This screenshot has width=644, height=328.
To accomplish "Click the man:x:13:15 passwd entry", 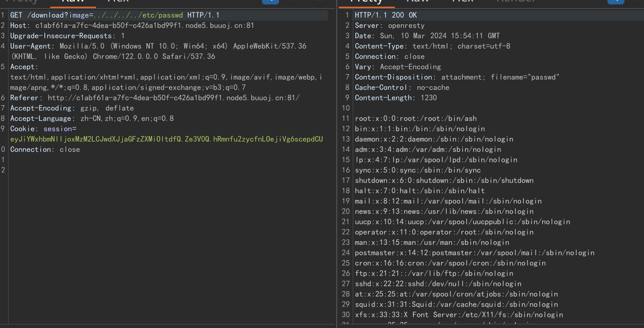I will 432,242.
